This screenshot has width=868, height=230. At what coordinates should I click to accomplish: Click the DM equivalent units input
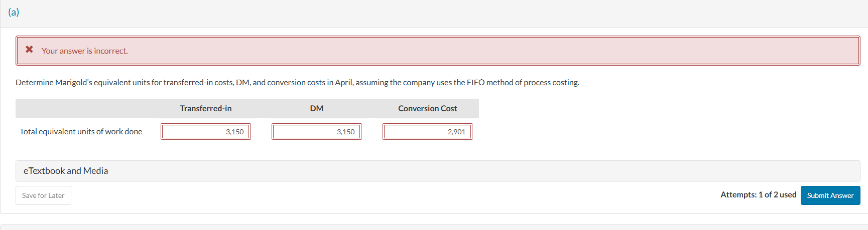click(316, 132)
